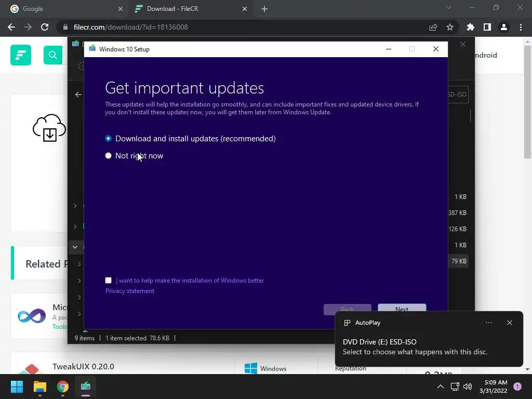Image resolution: width=532 pixels, height=399 pixels.
Task: Open Chrome from the taskbar
Action: click(63, 387)
